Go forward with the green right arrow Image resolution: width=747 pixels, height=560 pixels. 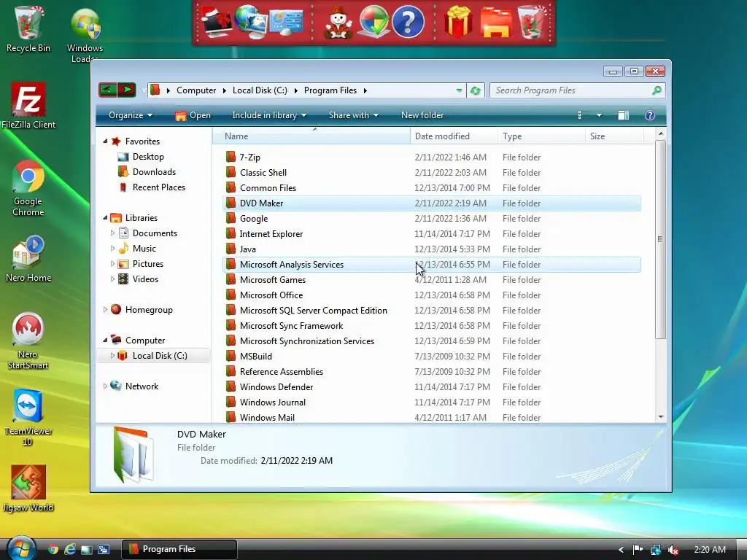127,90
